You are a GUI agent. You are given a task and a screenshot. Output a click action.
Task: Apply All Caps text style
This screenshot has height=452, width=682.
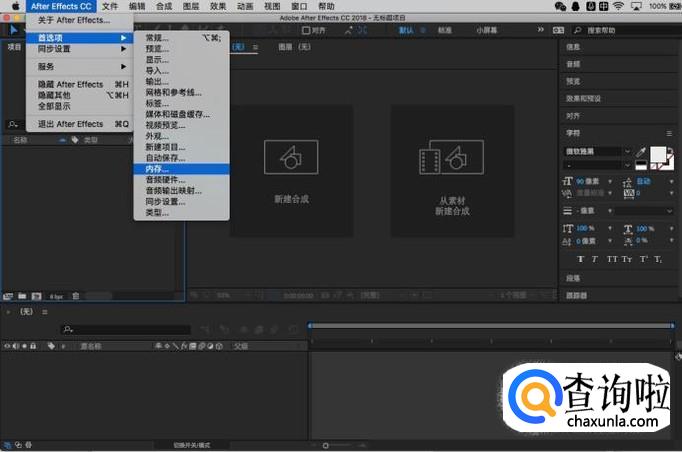tap(612, 259)
